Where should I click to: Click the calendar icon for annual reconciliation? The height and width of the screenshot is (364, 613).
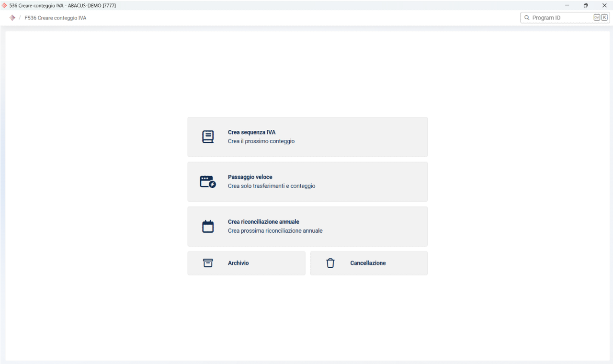click(x=208, y=227)
